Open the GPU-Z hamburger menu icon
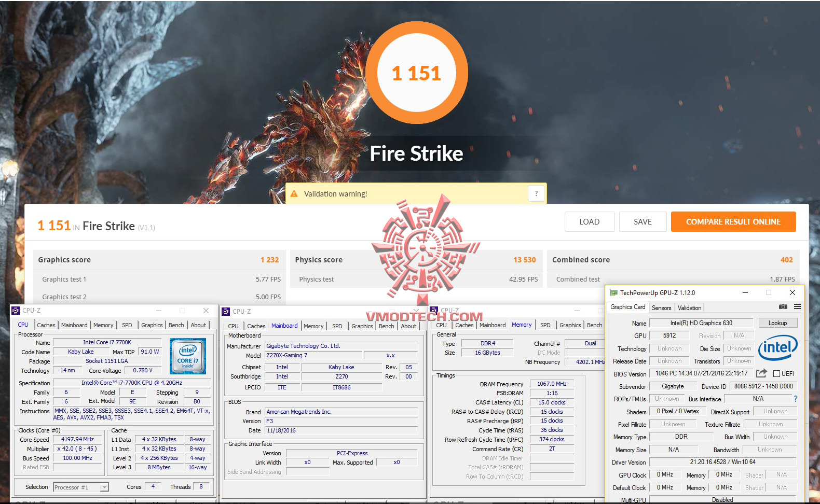Viewport: 820px width, 504px height. click(797, 306)
